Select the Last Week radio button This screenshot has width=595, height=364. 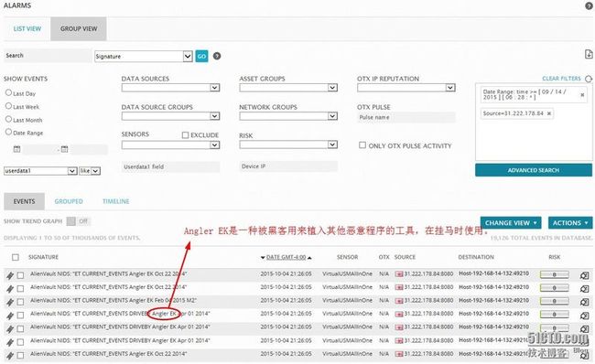click(x=8, y=106)
